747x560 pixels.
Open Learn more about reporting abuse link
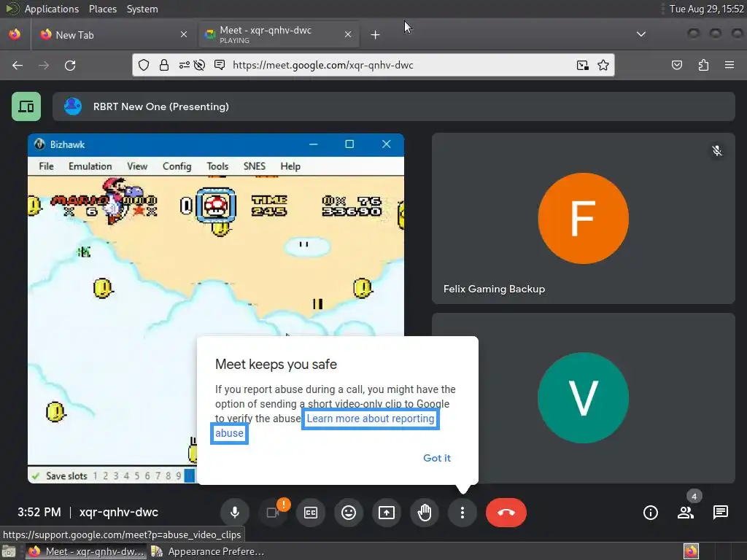click(x=371, y=419)
